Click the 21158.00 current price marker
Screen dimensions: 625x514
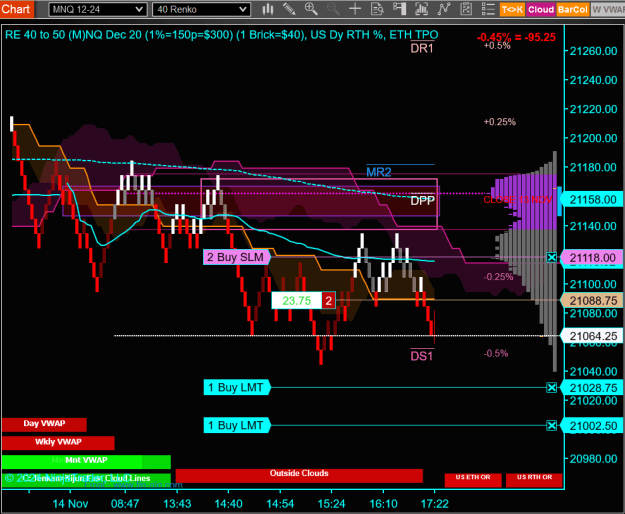click(x=592, y=199)
